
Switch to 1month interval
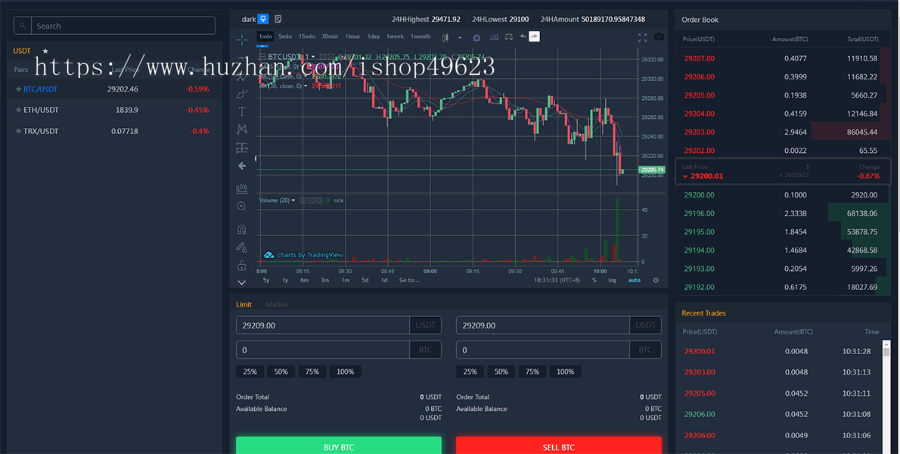(420, 37)
